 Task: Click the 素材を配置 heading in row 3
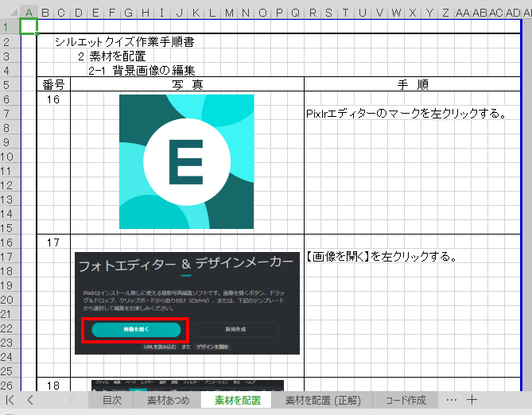[x=118, y=56]
